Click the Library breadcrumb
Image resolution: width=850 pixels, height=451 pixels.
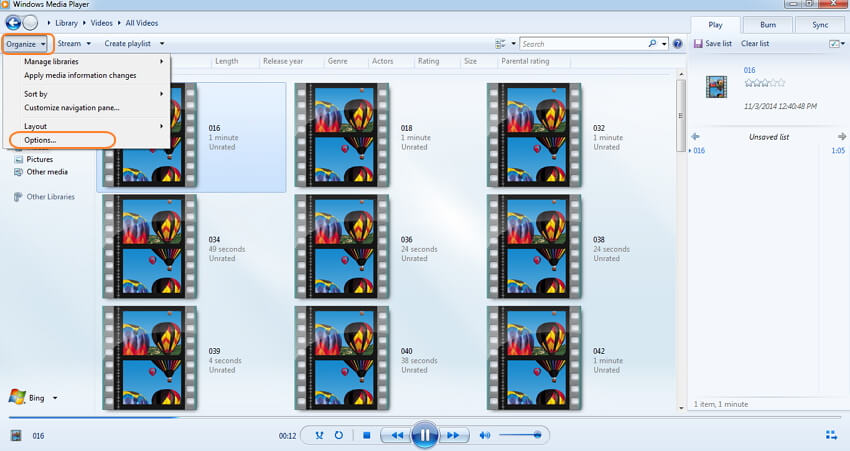point(66,23)
